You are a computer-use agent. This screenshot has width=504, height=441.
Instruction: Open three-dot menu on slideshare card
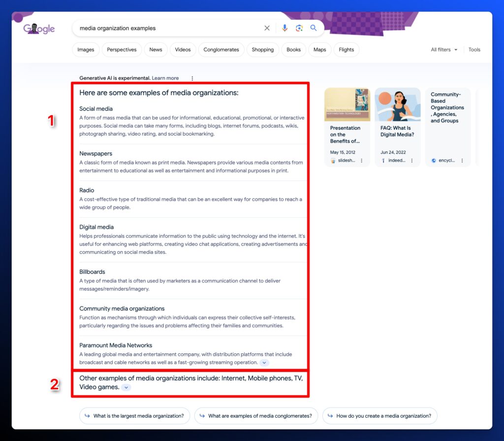tap(362, 161)
